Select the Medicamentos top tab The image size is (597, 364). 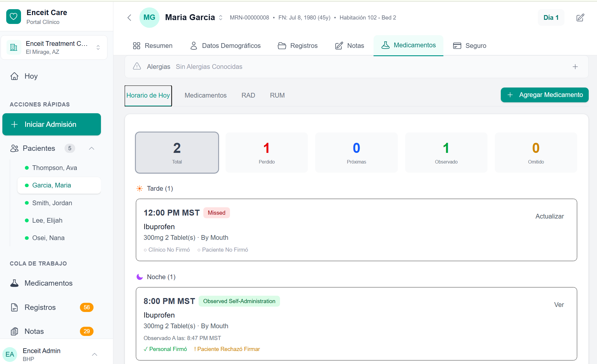408,45
